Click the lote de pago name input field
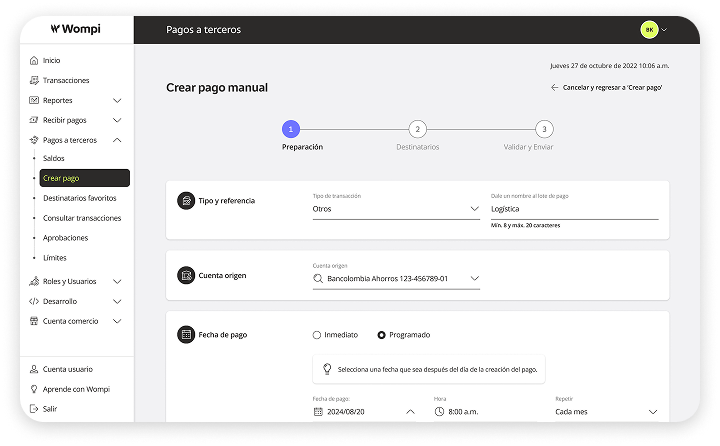 574,209
